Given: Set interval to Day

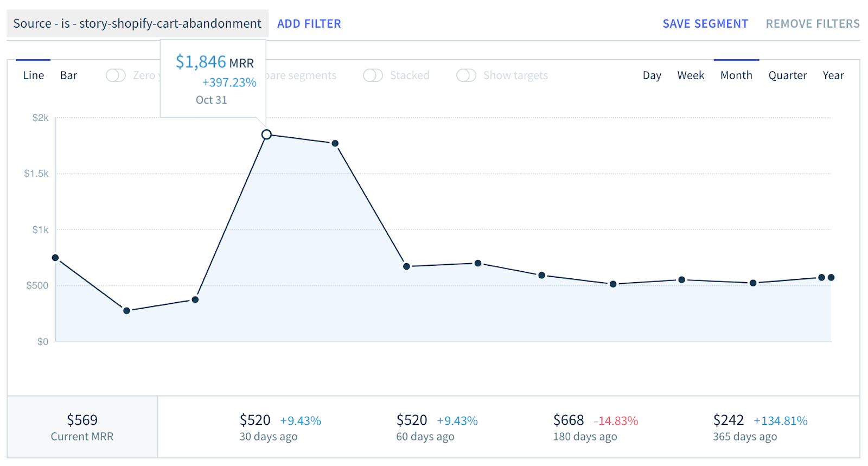Looking at the screenshot, I should pyautogui.click(x=652, y=75).
